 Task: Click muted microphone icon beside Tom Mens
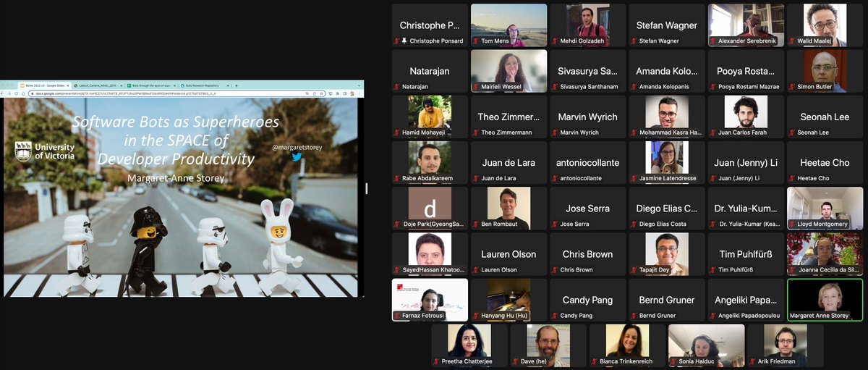tap(475, 41)
